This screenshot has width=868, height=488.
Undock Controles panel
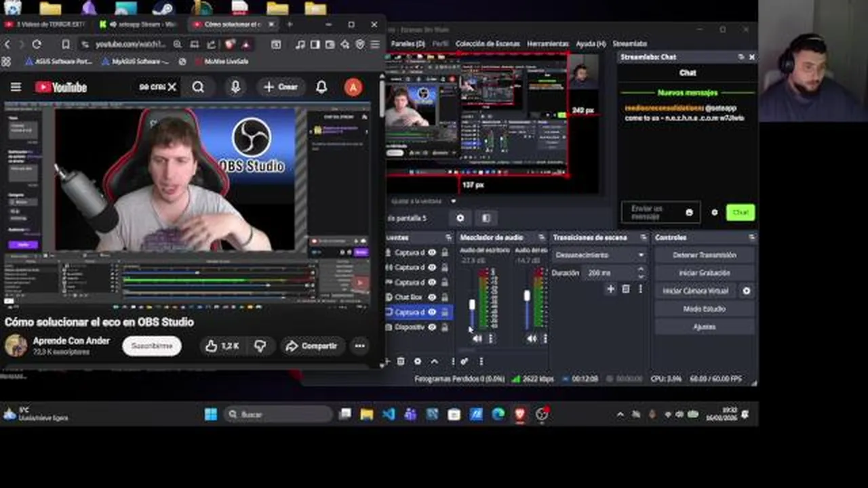pos(751,237)
